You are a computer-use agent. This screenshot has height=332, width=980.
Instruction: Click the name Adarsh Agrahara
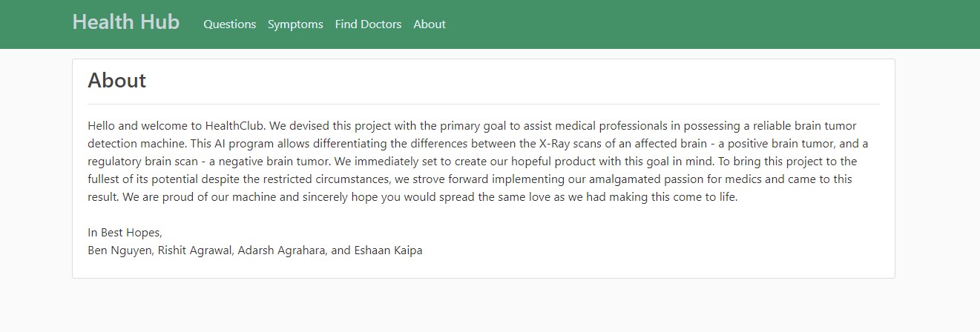[x=282, y=250]
